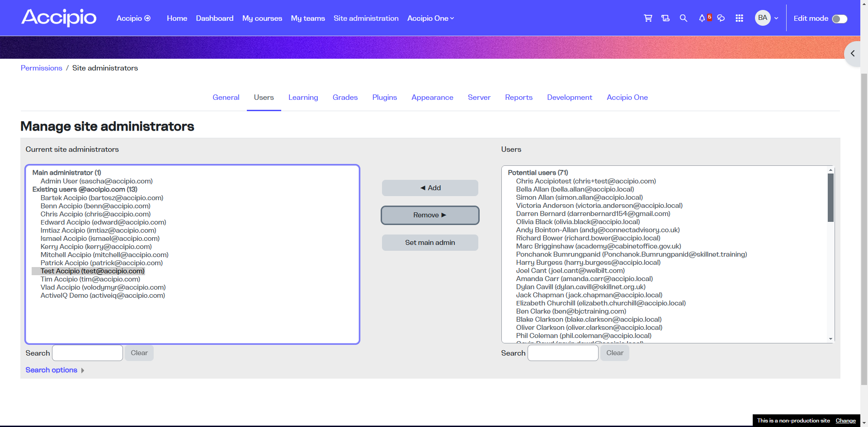Click the Change link for non-production site

(845, 421)
